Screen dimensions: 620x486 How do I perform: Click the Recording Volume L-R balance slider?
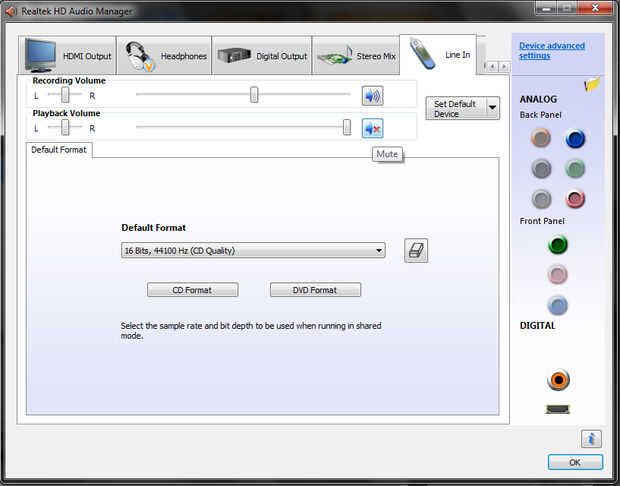point(65,95)
